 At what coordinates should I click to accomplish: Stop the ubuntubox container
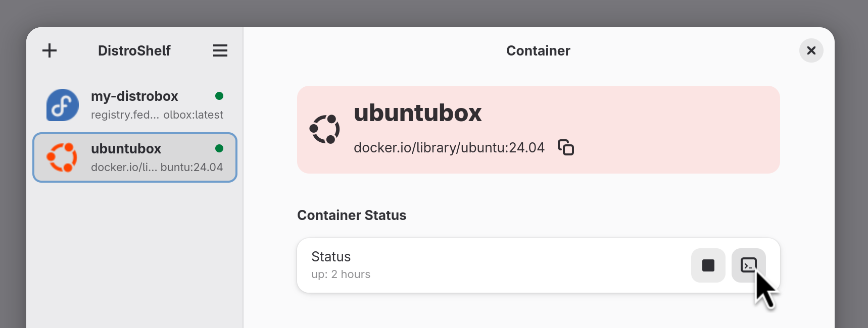coord(708,265)
